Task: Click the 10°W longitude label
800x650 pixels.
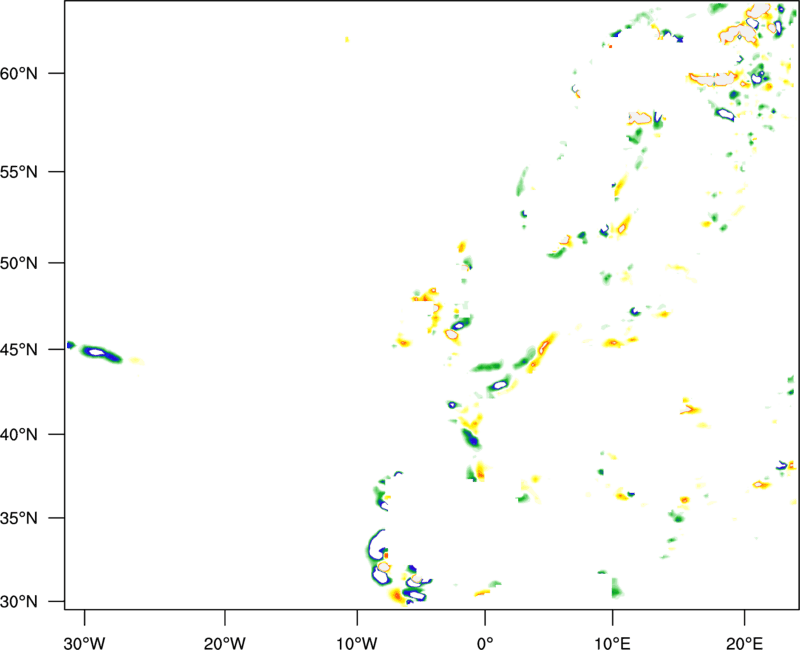Action: click(x=357, y=643)
